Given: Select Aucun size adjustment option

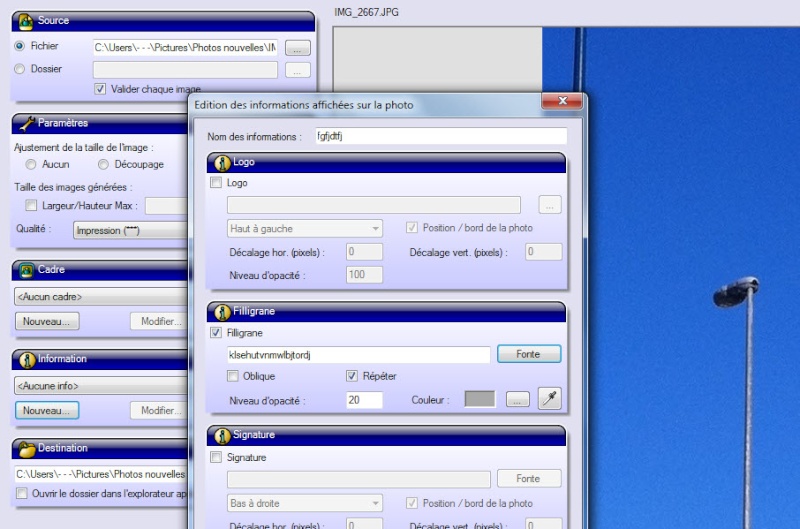Looking at the screenshot, I should coord(31,164).
